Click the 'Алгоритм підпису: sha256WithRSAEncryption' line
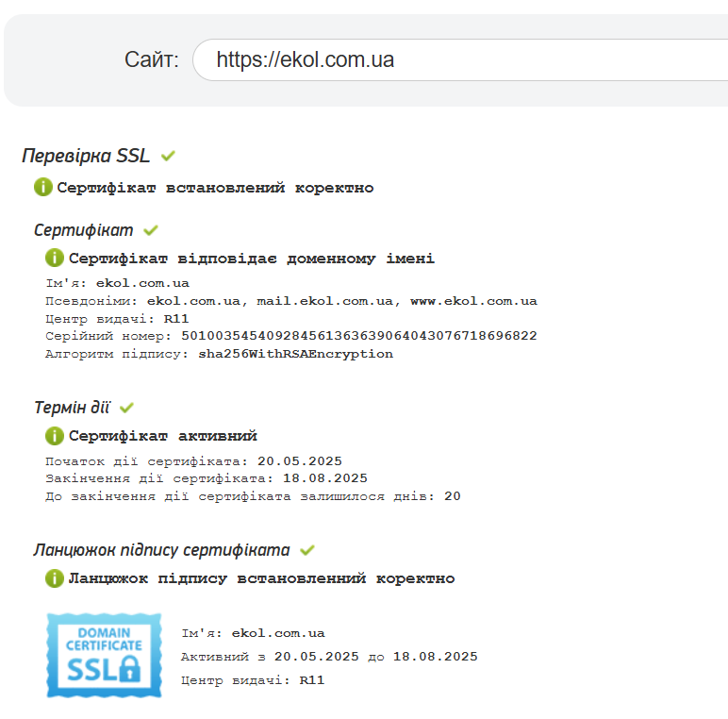 point(219,354)
